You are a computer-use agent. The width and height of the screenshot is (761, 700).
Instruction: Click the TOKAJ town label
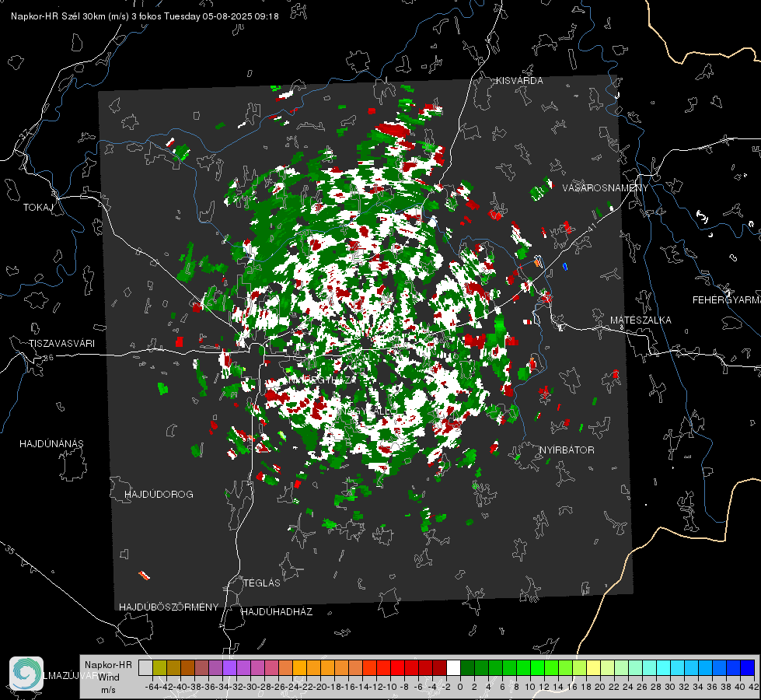tap(38, 208)
